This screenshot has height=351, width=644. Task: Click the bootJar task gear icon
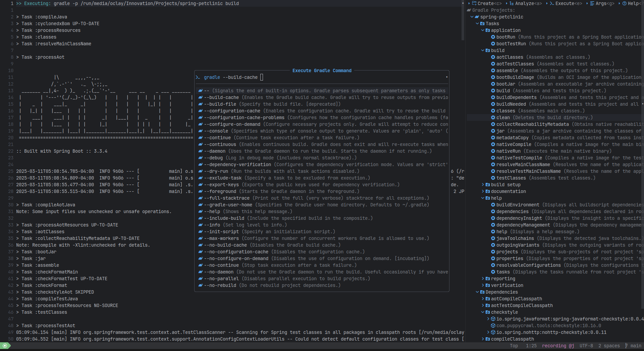coord(493,84)
